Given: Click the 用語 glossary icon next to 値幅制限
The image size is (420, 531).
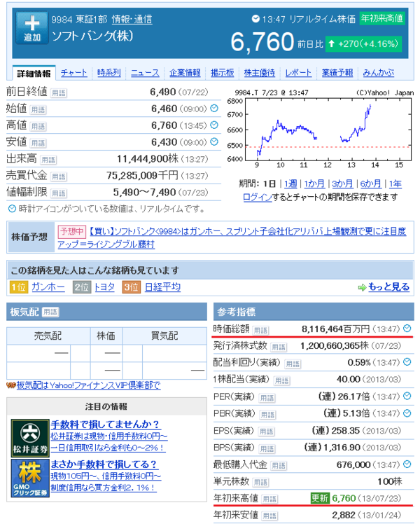Looking at the screenshot, I should tap(59, 193).
